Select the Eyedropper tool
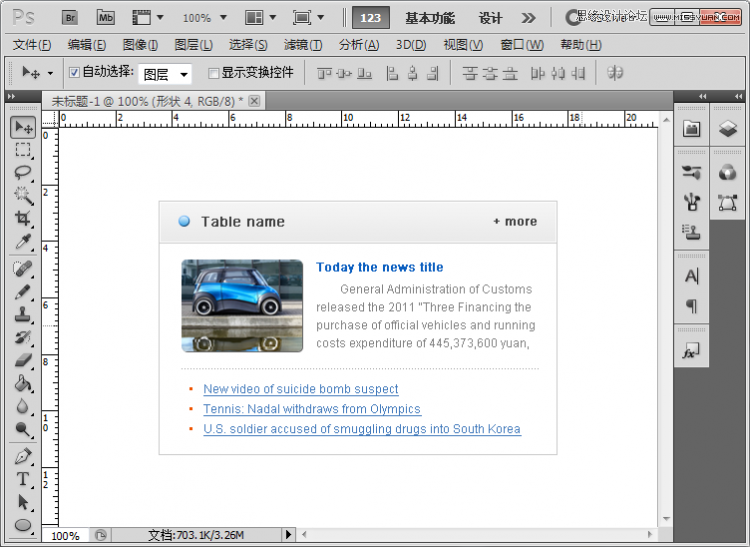This screenshot has width=750, height=547. pyautogui.click(x=23, y=242)
